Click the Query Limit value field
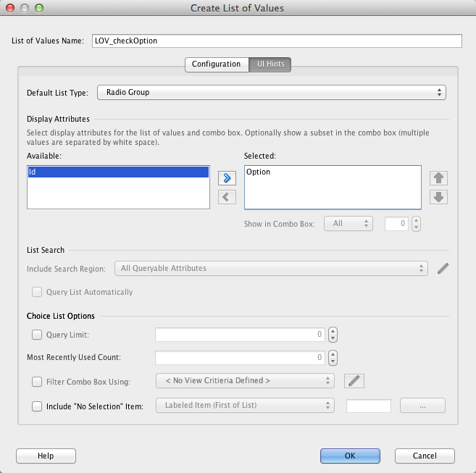This screenshot has height=473, width=476. 240,335
